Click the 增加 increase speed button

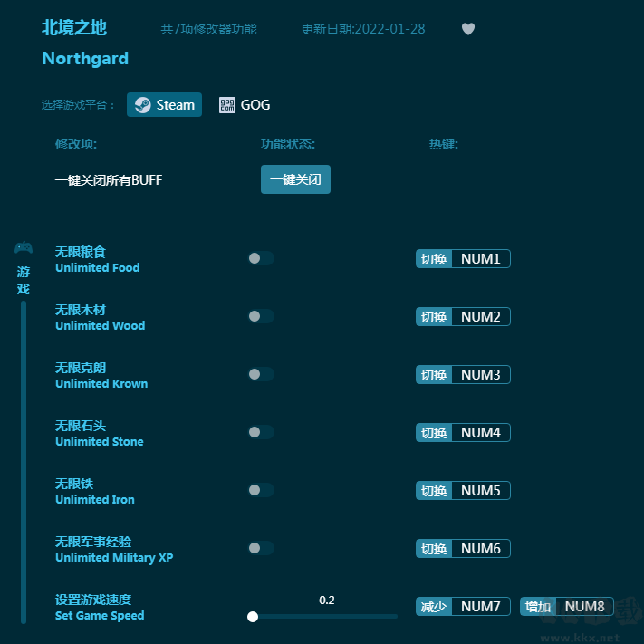pyautogui.click(x=538, y=606)
